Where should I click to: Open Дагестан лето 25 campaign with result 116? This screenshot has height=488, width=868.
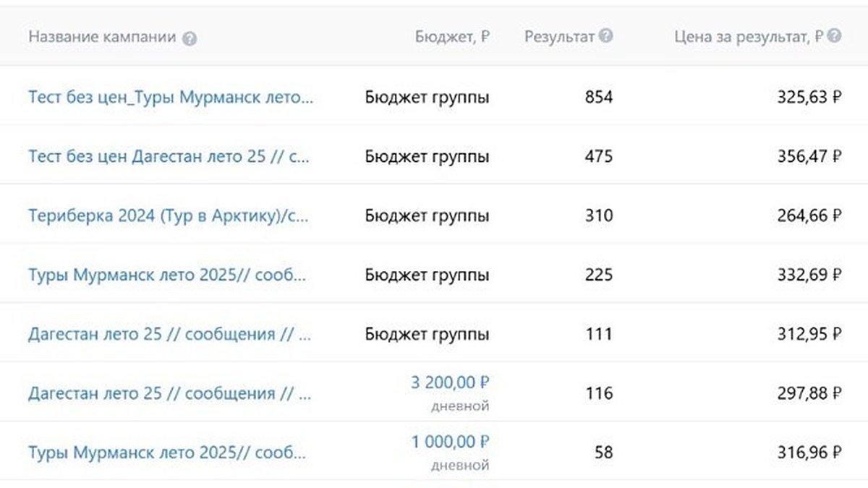[x=170, y=394]
